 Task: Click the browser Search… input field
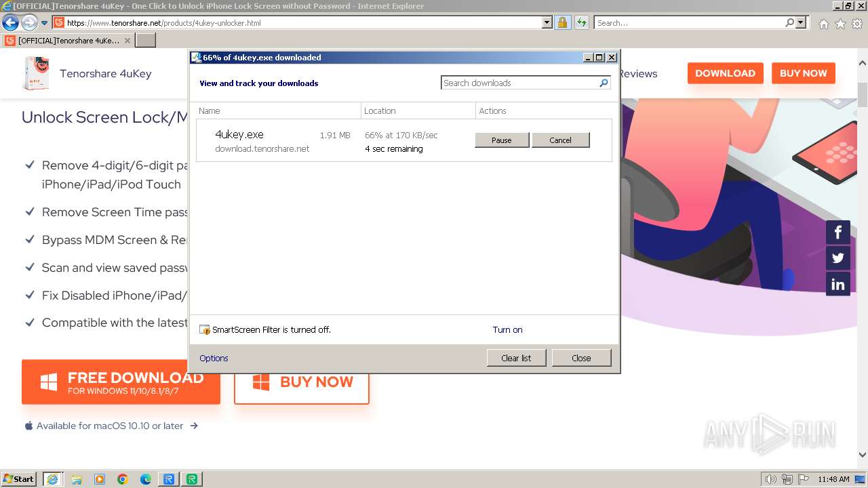coord(689,22)
